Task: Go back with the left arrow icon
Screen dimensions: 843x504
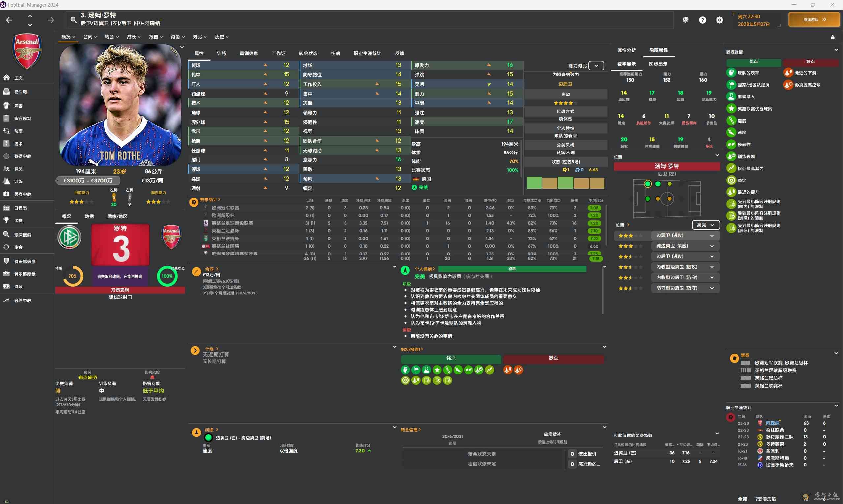Action: (x=9, y=20)
